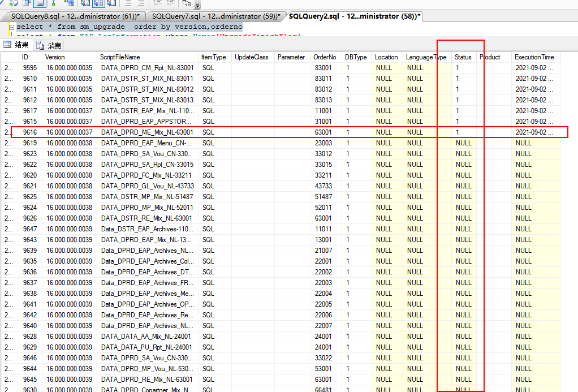The image size is (578, 392).
Task: Select the OrderNo cell 11011
Action: (x=326, y=229)
